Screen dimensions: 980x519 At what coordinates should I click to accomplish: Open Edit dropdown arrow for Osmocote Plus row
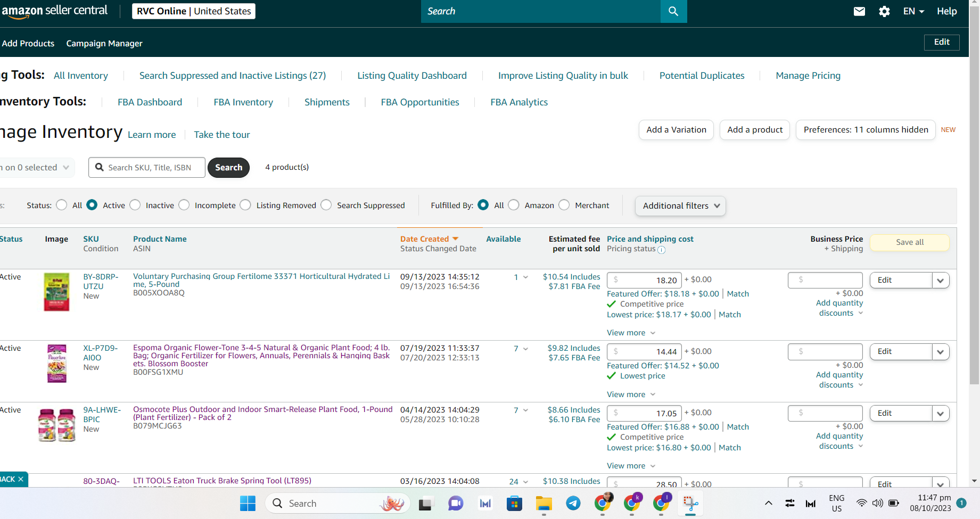point(941,414)
